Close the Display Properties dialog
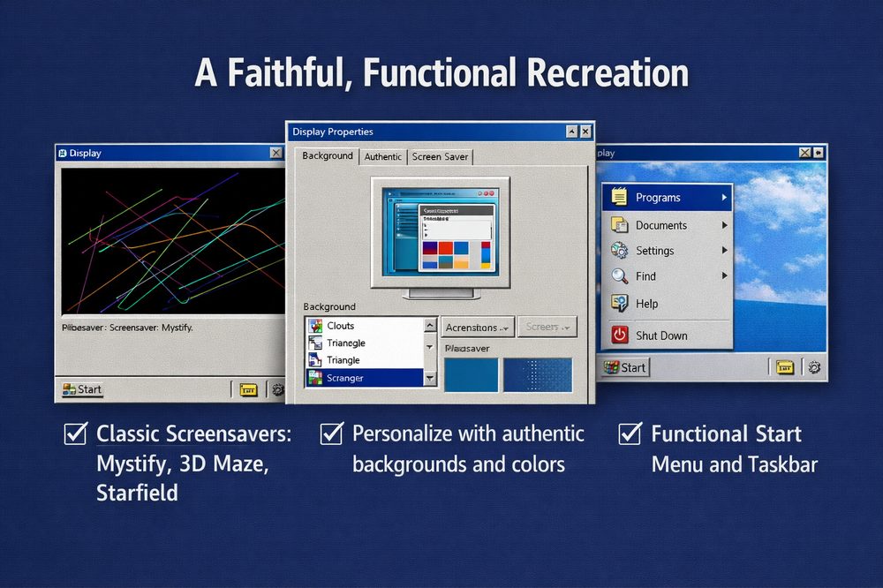 pos(585,132)
